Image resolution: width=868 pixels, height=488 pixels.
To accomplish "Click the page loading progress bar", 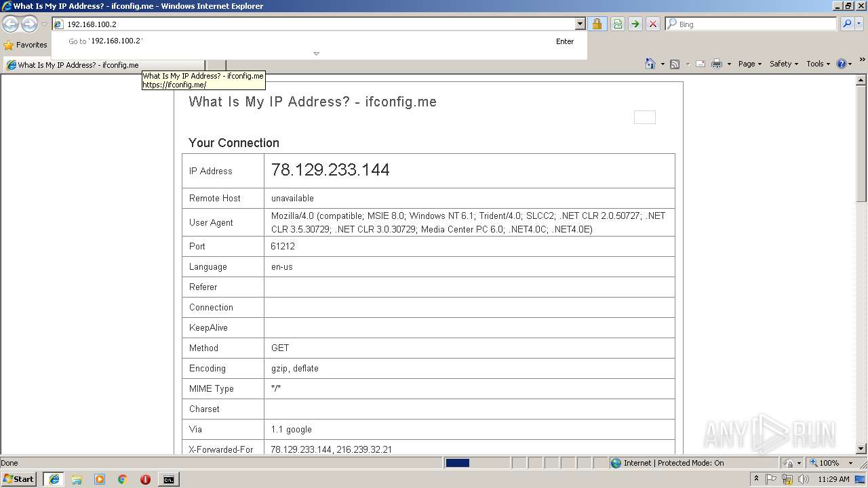I will pyautogui.click(x=477, y=463).
